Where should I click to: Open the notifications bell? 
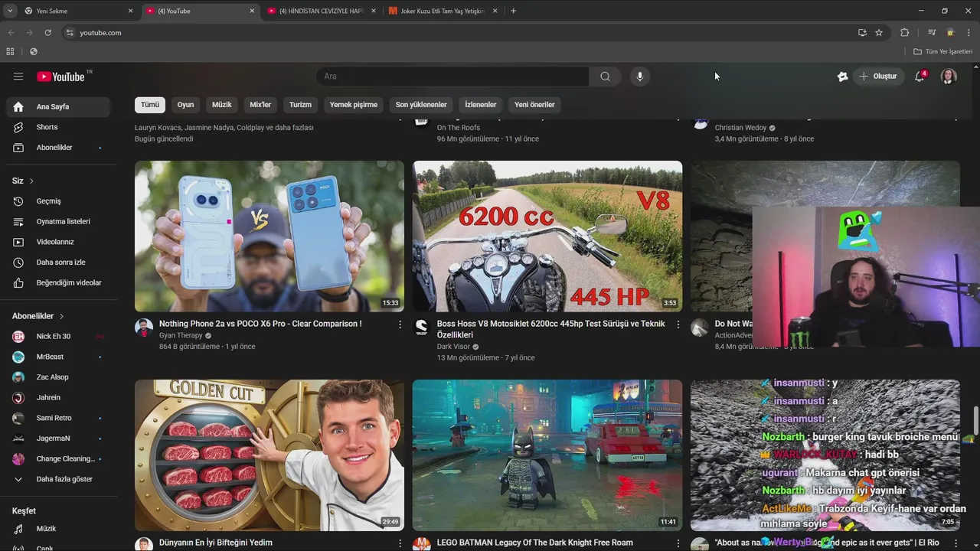coord(920,77)
